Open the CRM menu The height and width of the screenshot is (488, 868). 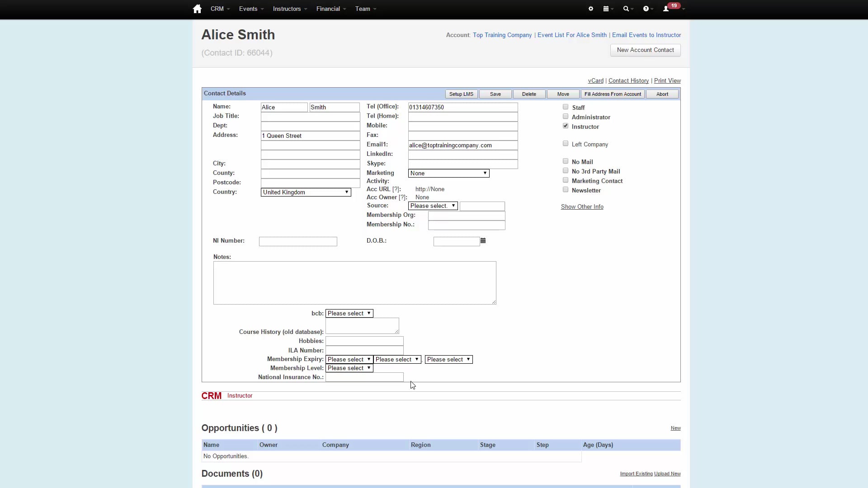[220, 9]
